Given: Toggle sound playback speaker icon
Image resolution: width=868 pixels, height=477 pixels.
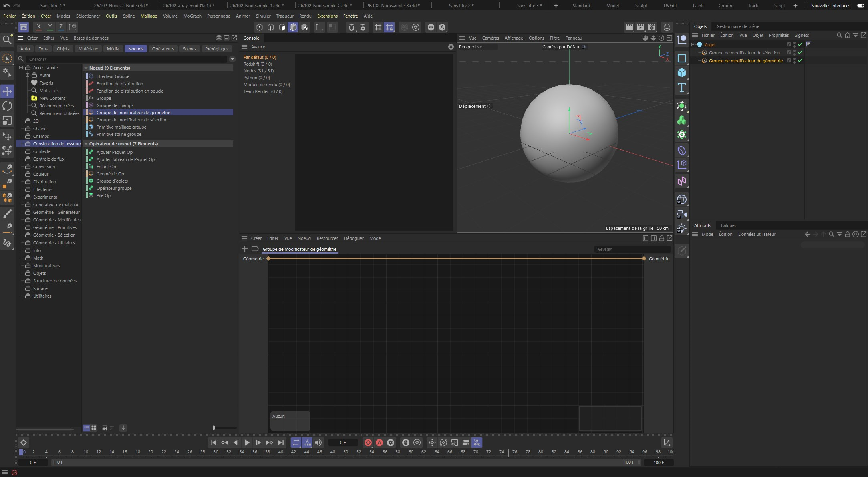Looking at the screenshot, I should [318, 443].
